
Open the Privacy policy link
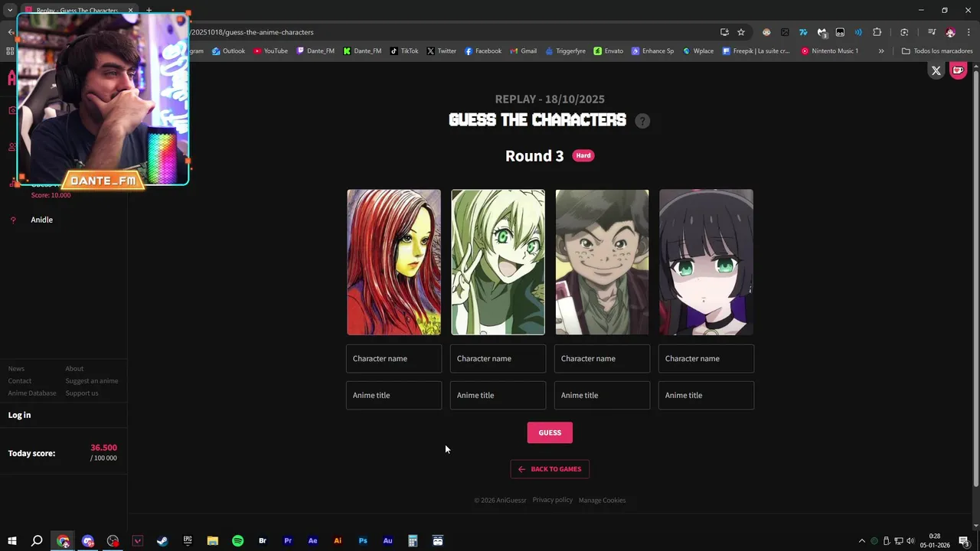tap(553, 500)
